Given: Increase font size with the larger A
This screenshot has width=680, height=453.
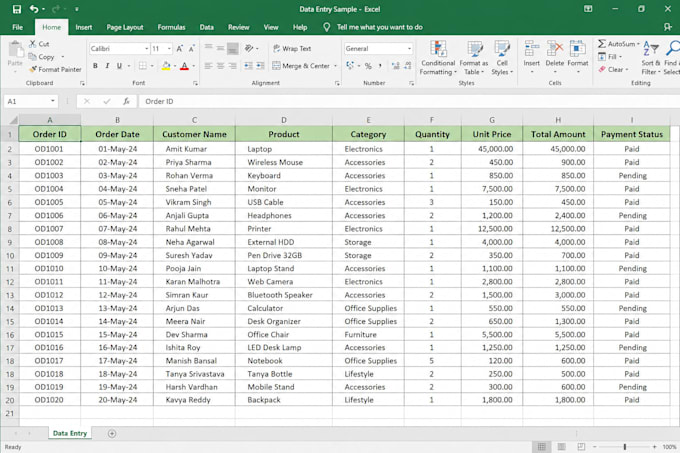Looking at the screenshot, I should [180, 49].
